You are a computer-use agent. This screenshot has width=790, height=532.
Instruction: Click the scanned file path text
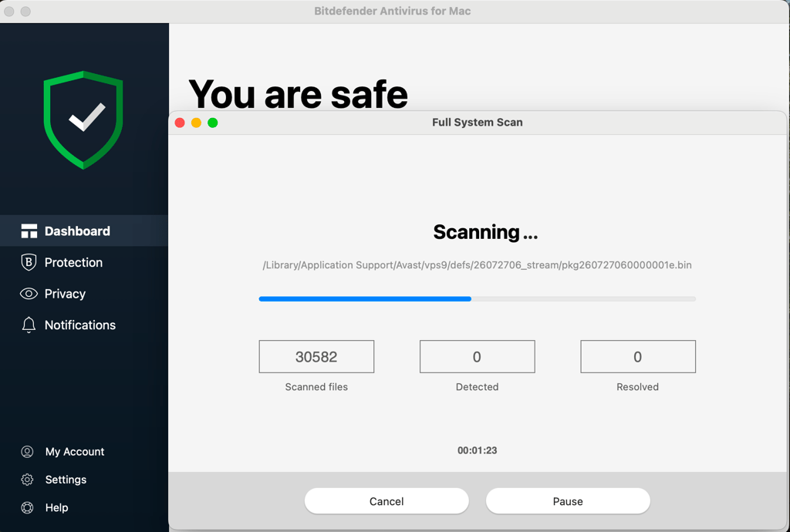coord(477,265)
